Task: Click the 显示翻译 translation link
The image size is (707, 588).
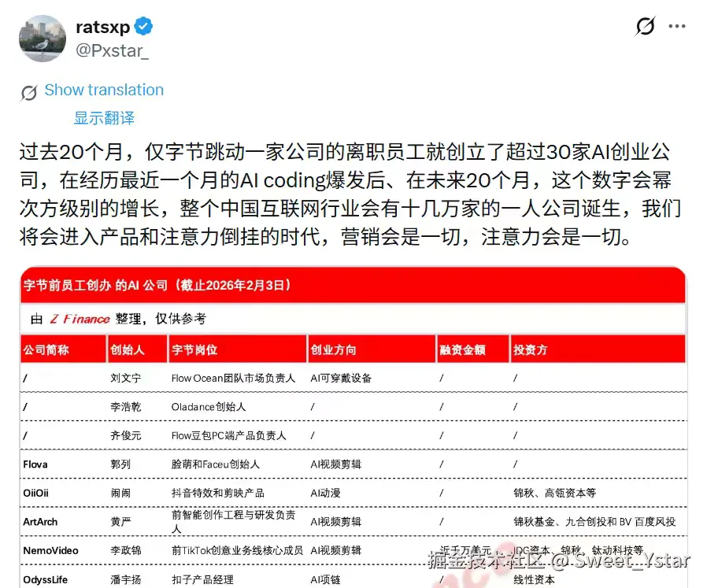Action: (x=105, y=117)
